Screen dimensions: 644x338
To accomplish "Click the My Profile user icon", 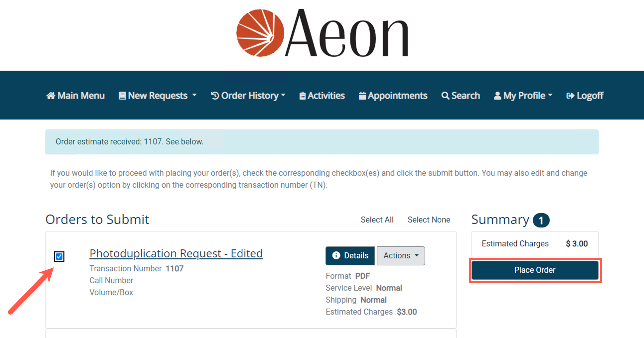I will click(x=497, y=96).
